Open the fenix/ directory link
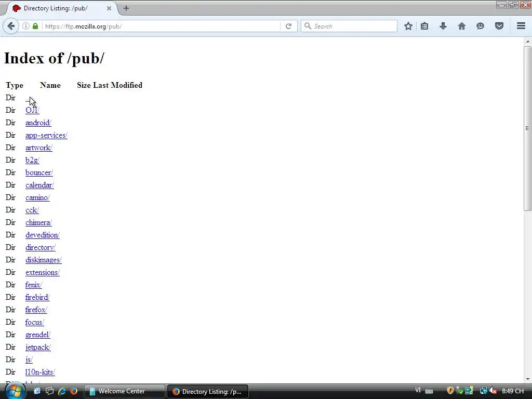The image size is (532, 399). tap(34, 285)
